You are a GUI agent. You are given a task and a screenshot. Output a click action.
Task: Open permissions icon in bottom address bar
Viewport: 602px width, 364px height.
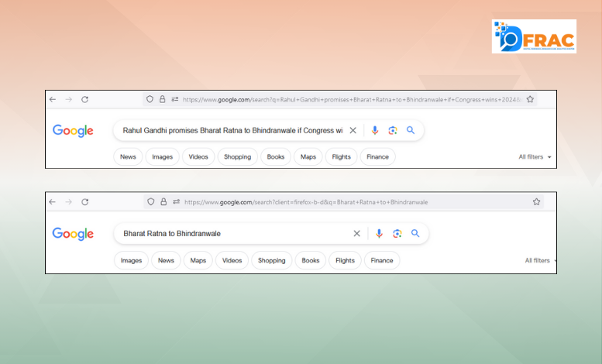176,201
